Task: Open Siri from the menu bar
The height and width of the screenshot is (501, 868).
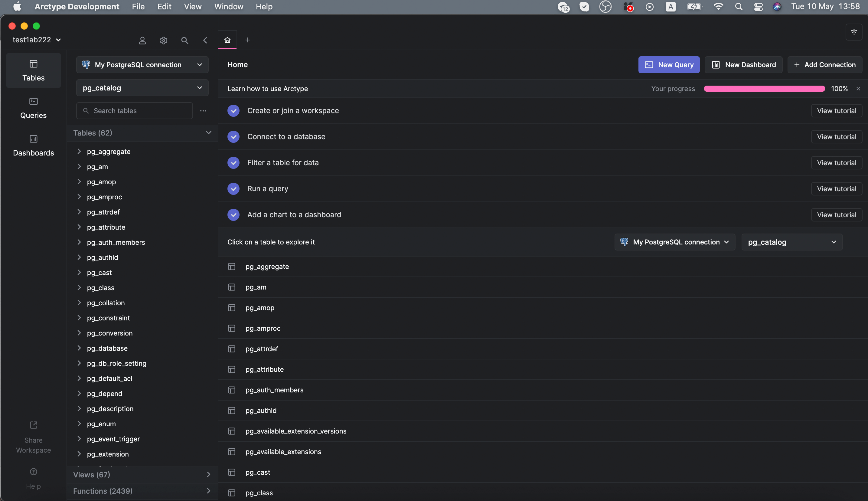Action: [x=777, y=7]
